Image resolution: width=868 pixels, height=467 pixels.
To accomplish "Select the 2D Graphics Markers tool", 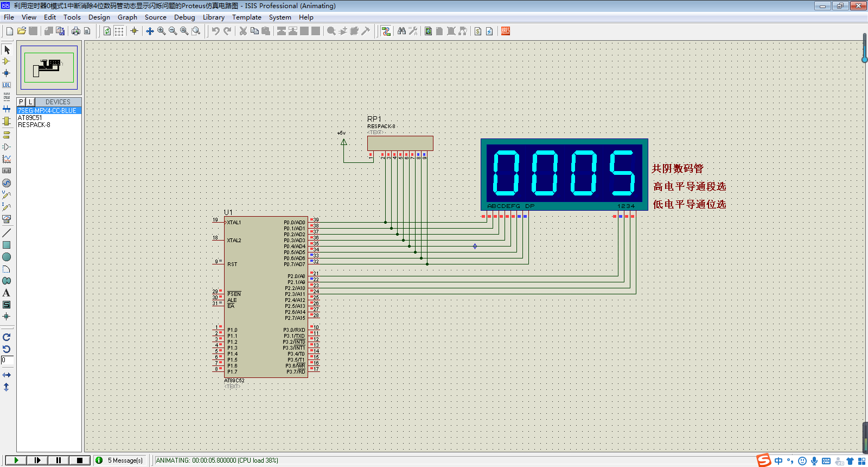I will click(x=7, y=316).
